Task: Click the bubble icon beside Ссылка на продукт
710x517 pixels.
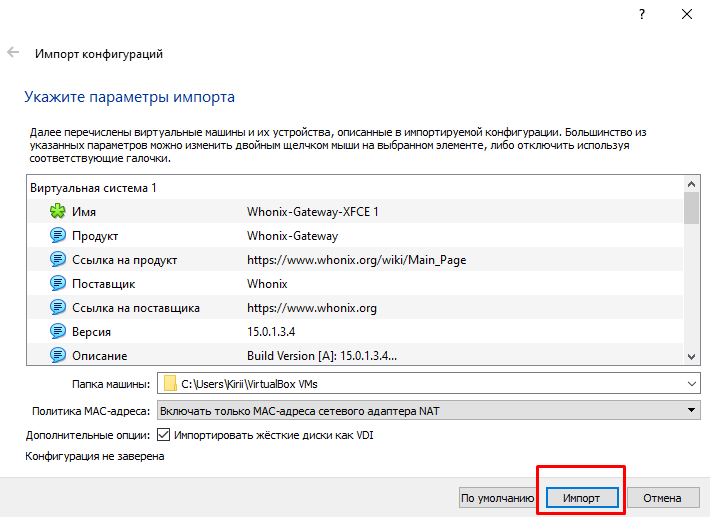Action: tap(58, 259)
